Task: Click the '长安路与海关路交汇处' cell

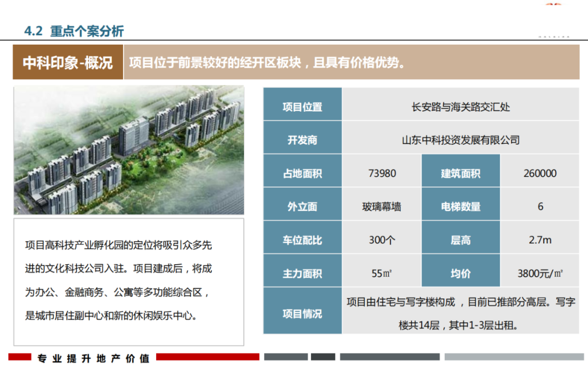Action: coord(461,104)
